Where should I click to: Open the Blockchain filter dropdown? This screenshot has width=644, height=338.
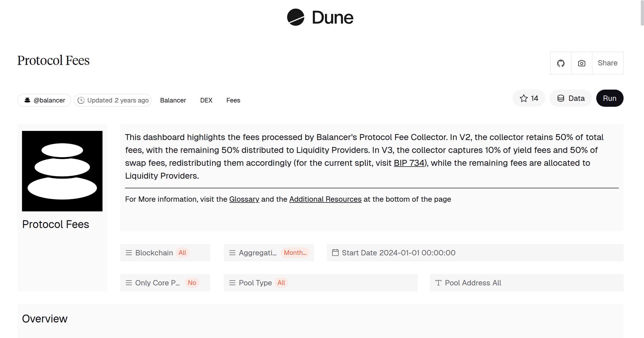coord(165,253)
